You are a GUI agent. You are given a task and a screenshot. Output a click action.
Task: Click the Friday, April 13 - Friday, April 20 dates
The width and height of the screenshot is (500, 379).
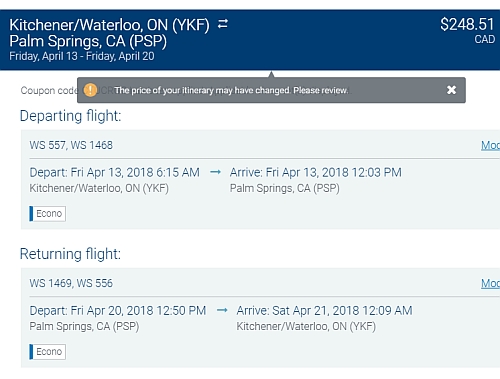point(82,56)
